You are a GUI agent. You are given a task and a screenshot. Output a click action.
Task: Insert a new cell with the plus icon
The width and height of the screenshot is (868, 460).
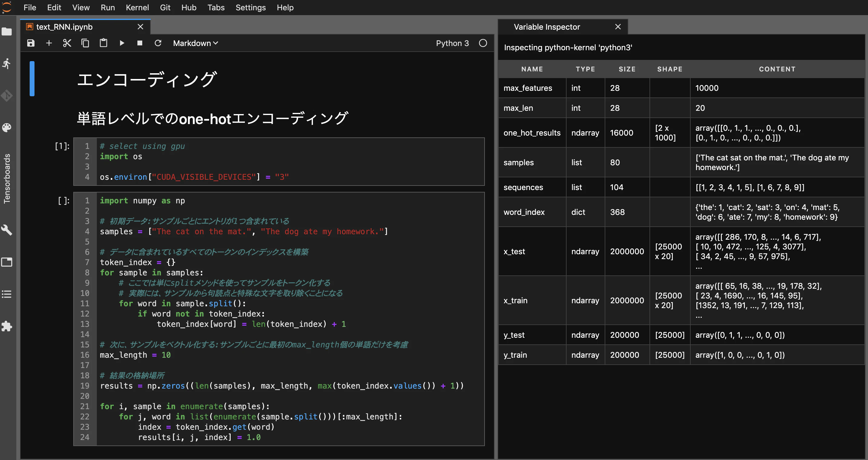[x=49, y=43]
